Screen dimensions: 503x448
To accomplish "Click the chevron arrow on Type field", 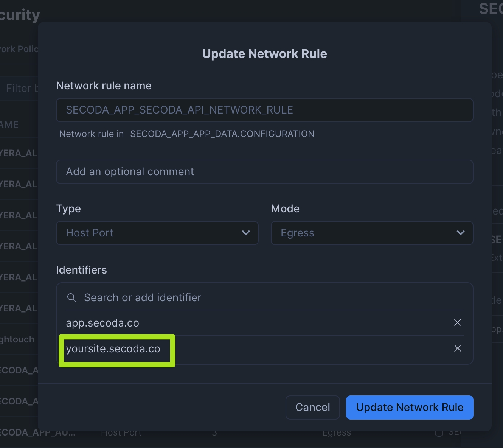I will (246, 233).
